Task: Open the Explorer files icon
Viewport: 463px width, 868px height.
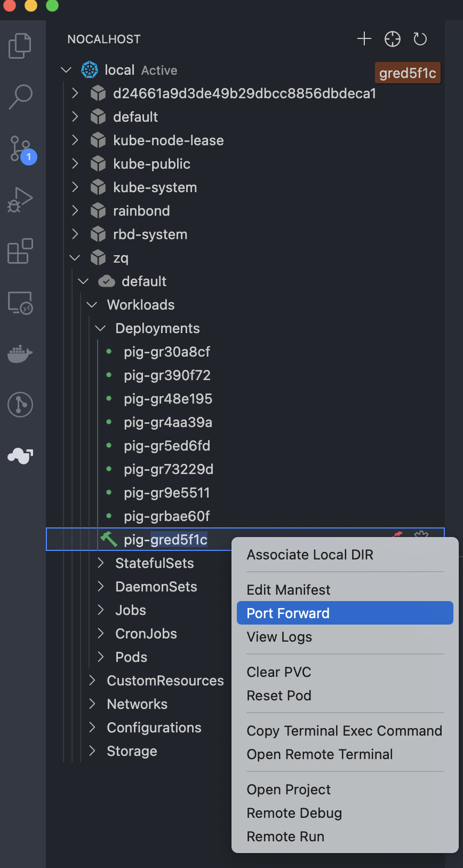Action: (x=20, y=46)
